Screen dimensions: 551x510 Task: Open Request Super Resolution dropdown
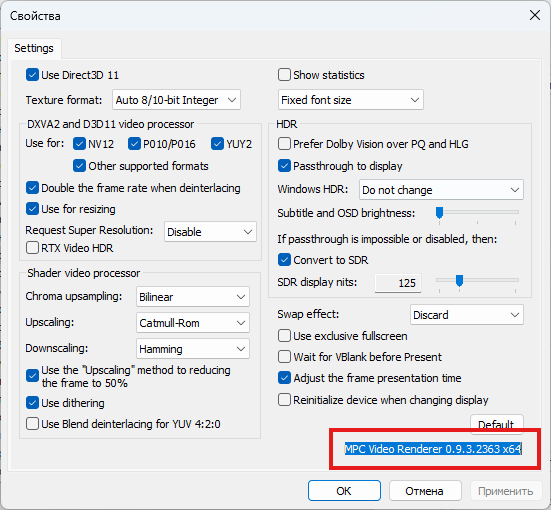pyautogui.click(x=210, y=232)
